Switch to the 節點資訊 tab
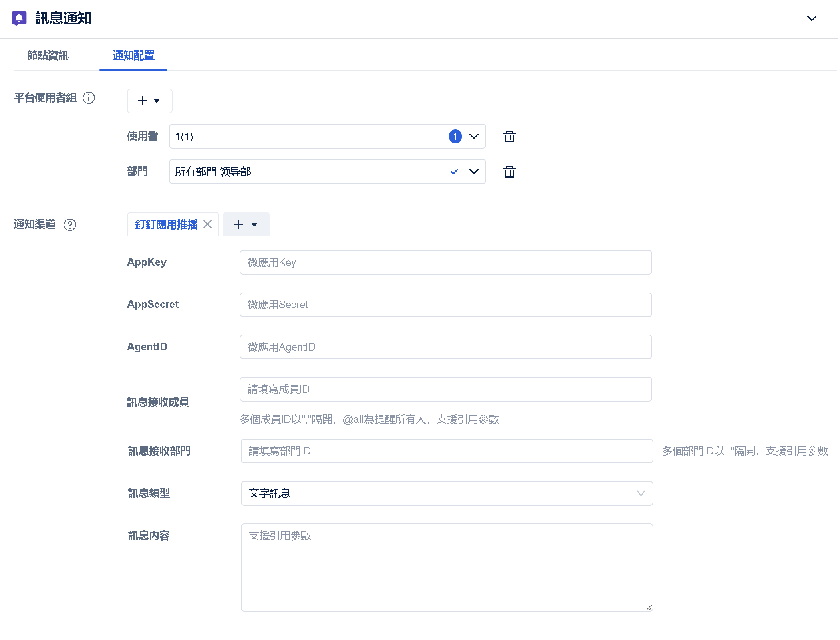Screen dimensions: 840x640 coord(48,55)
